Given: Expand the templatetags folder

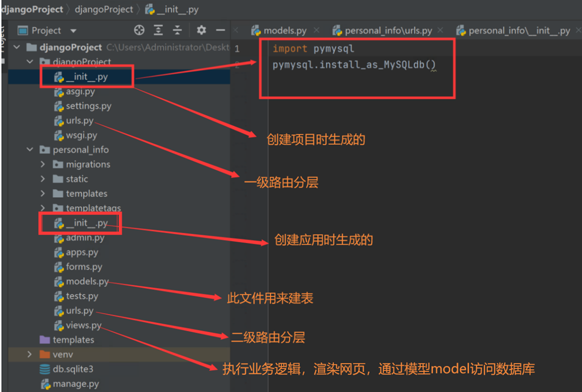Looking at the screenshot, I should pyautogui.click(x=43, y=208).
